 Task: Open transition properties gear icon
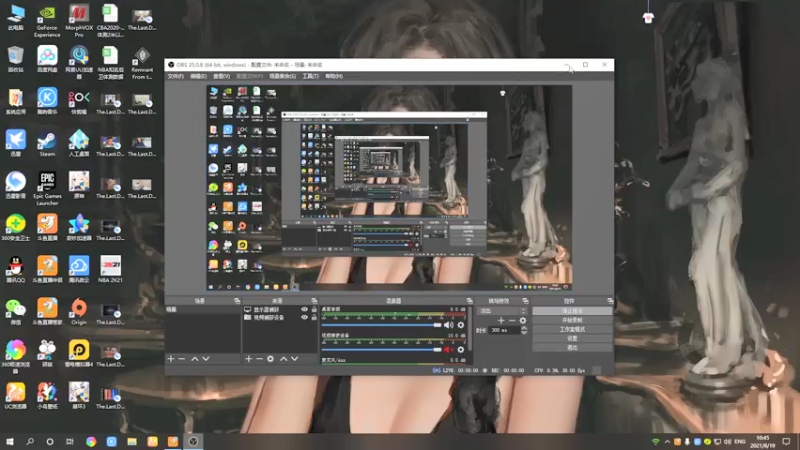(522, 320)
